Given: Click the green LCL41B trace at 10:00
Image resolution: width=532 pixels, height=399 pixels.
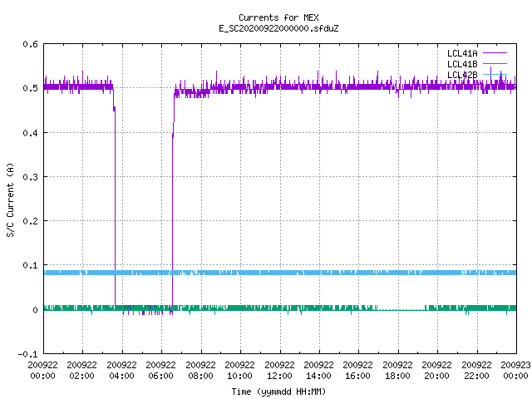Looking at the screenshot, I should [x=240, y=308].
